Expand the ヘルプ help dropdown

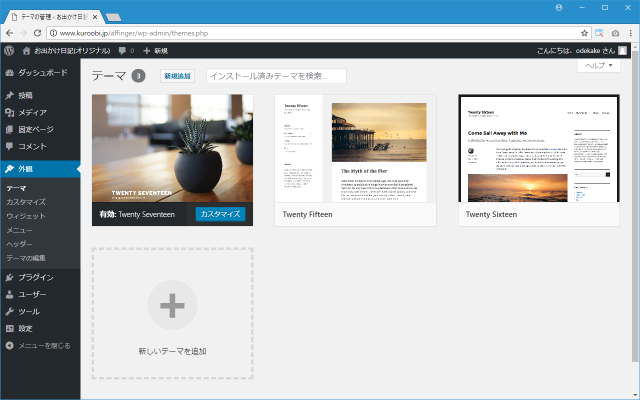[598, 65]
